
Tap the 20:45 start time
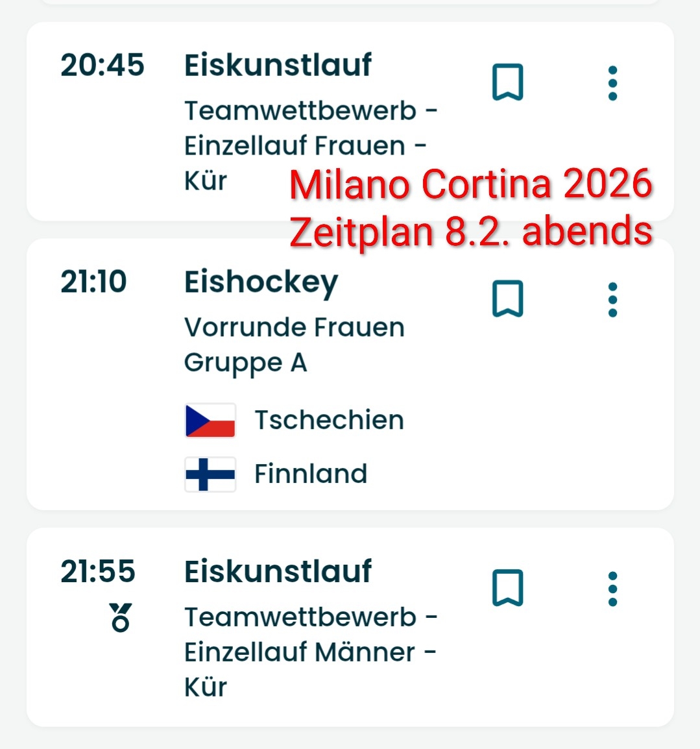(x=102, y=66)
